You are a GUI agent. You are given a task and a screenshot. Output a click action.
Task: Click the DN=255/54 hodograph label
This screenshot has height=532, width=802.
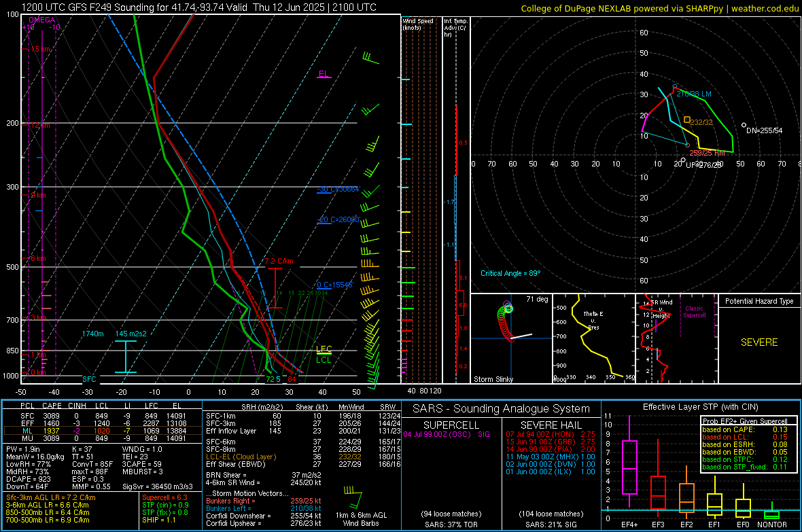click(764, 130)
